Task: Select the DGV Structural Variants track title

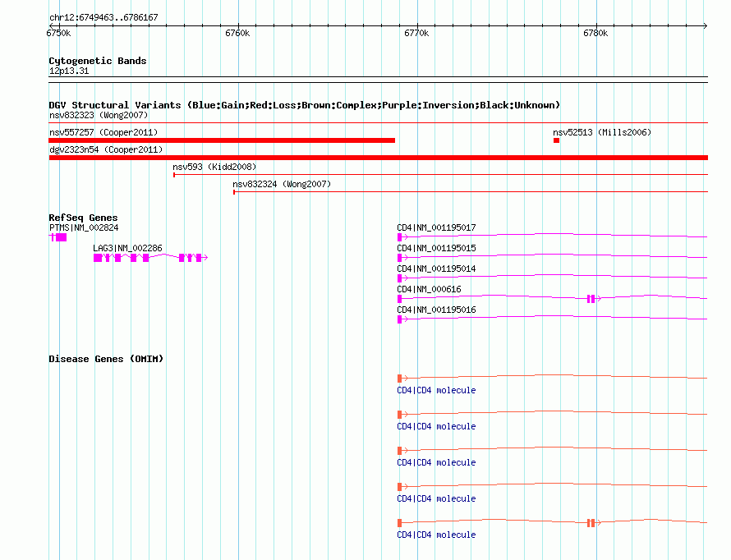Action: 304,105
